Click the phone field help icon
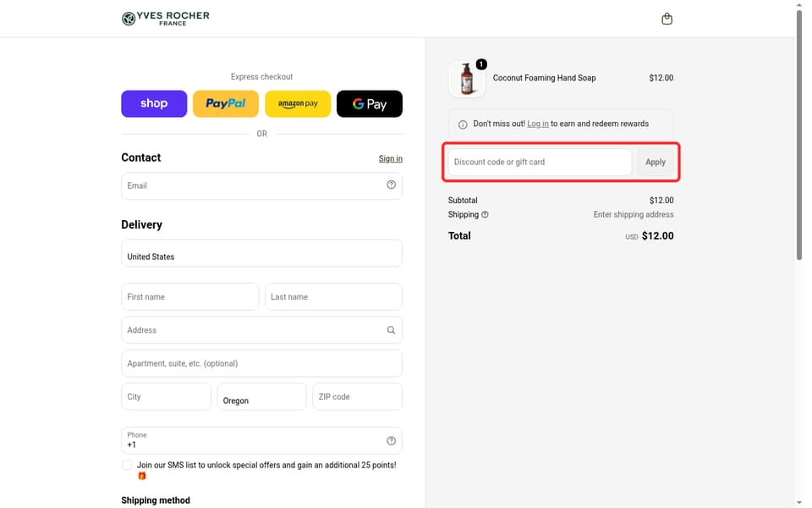The width and height of the screenshot is (812, 508). pos(391,440)
